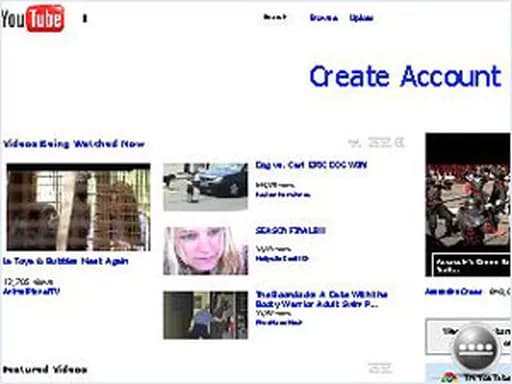Viewport: 512px width, 384px height.
Task: Click the Videos Being Watched Now heading
Action: (x=74, y=144)
